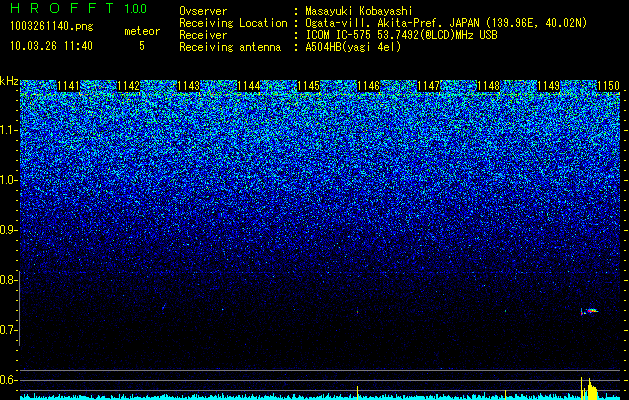The image size is (629, 400).
Task: Click the kHz axis unit label
Action: (9, 81)
